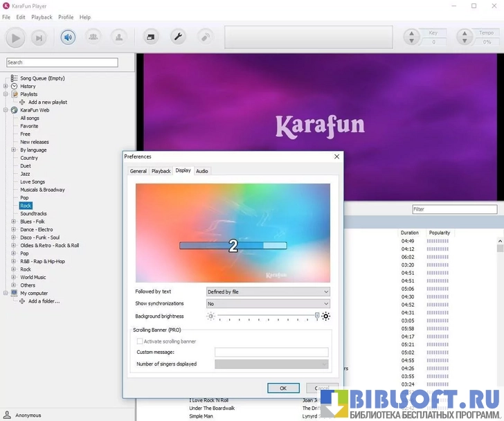Click the backing vocals group icon
Viewport: 504px width, 421px height.
(93, 37)
